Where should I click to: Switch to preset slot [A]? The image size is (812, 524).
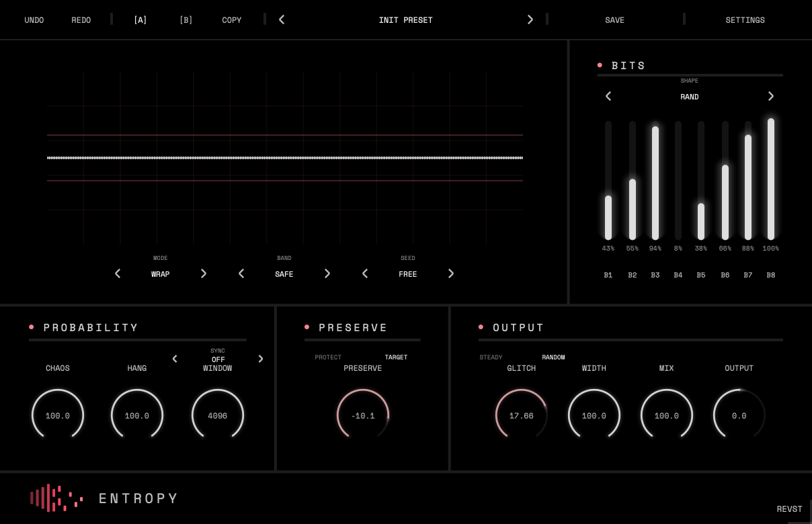(140, 20)
